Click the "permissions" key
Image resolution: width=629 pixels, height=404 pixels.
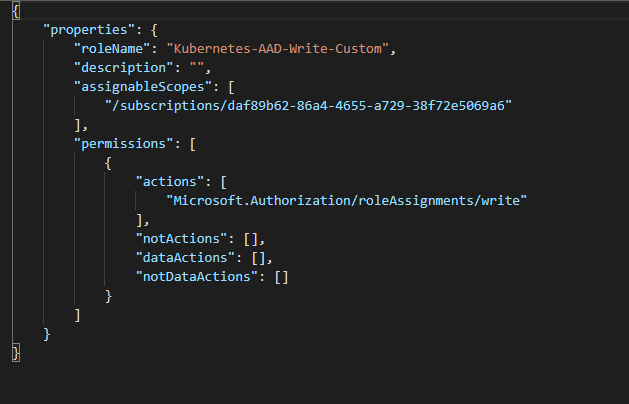(x=124, y=144)
